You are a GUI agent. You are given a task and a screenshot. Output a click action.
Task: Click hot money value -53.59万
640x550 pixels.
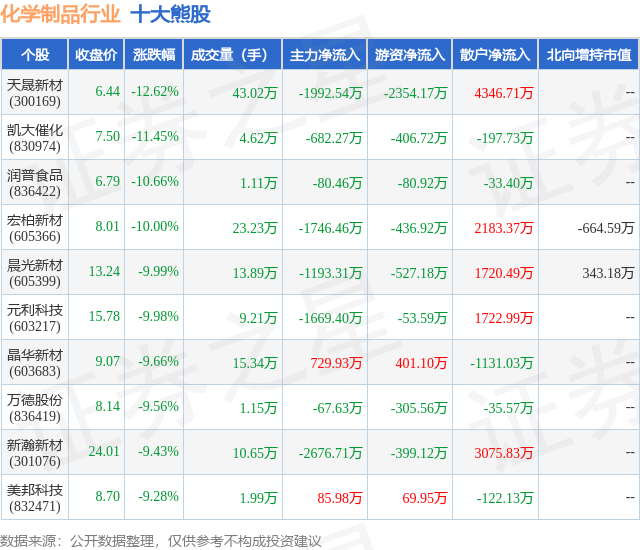pyautogui.click(x=422, y=318)
